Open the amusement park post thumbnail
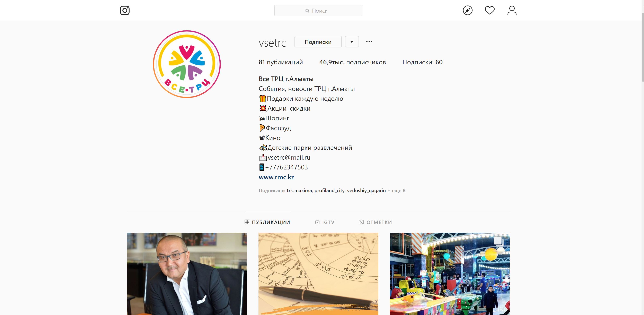Screen dimensions: 644x315 click(x=450, y=274)
